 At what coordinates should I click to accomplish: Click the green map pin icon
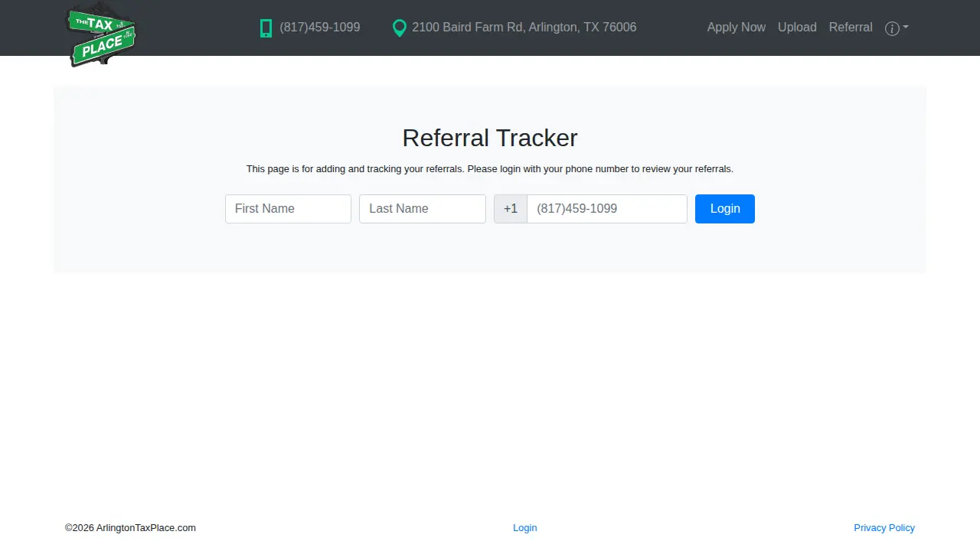(x=399, y=28)
